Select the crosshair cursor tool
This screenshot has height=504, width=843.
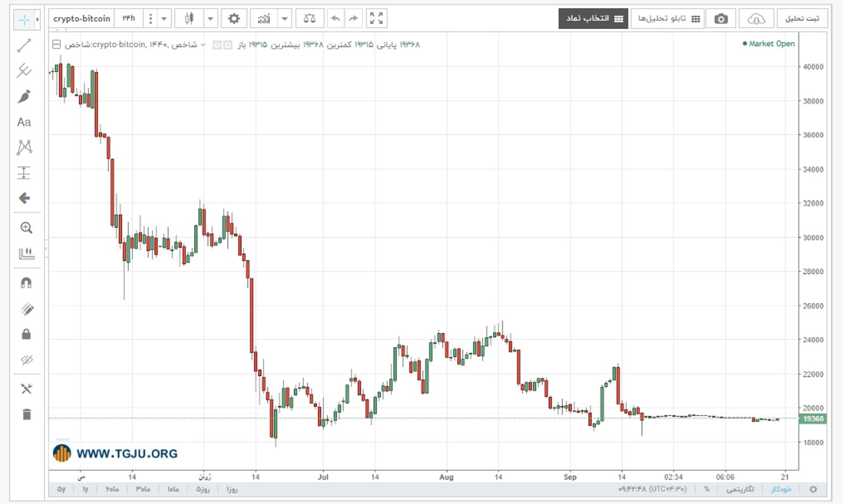(25, 20)
